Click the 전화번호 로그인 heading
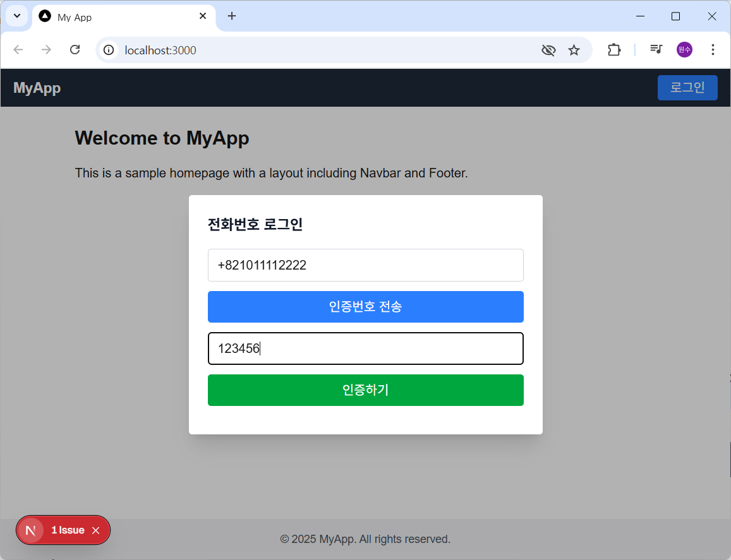The height and width of the screenshot is (560, 731). 255,225
